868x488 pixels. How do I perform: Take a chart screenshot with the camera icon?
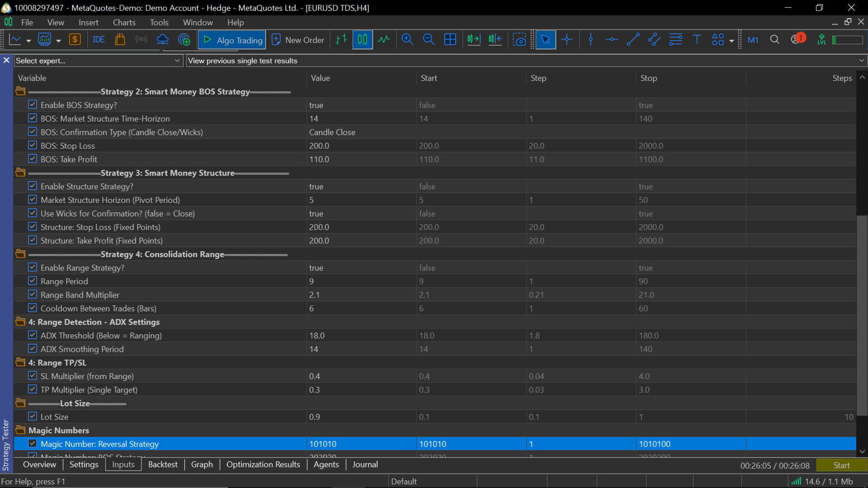(520, 40)
